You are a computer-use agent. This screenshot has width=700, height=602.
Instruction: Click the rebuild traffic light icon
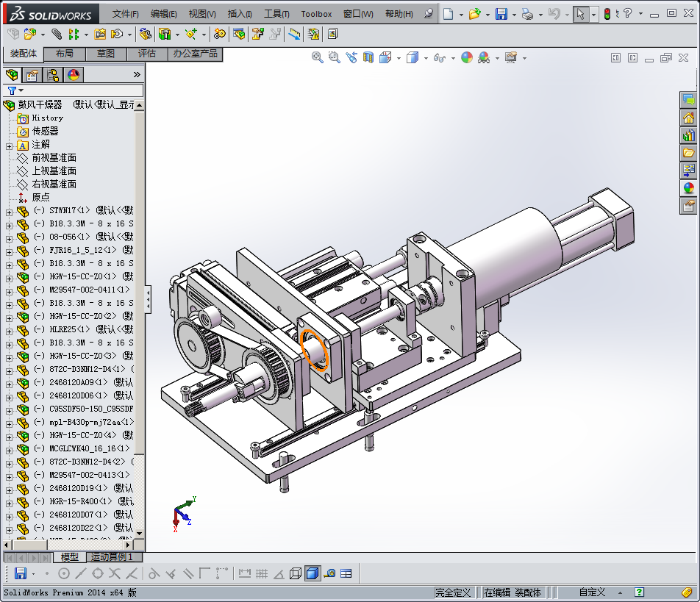[607, 14]
